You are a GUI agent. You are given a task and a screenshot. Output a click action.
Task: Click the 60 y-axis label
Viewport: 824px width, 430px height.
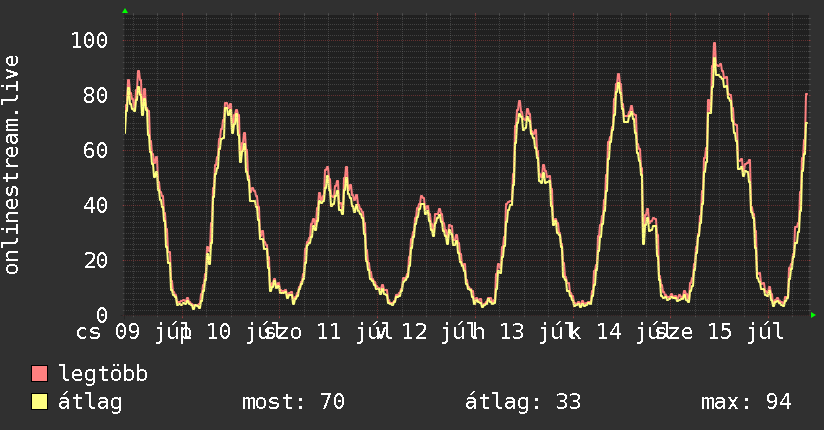[x=96, y=151]
